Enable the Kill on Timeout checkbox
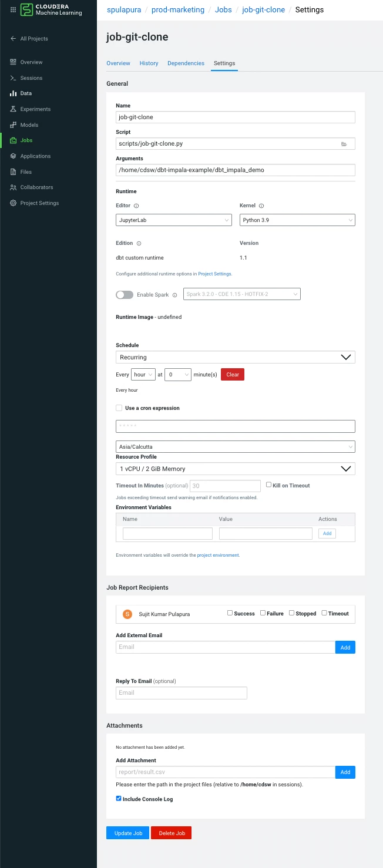Screen dimensions: 383x868 coord(268,485)
